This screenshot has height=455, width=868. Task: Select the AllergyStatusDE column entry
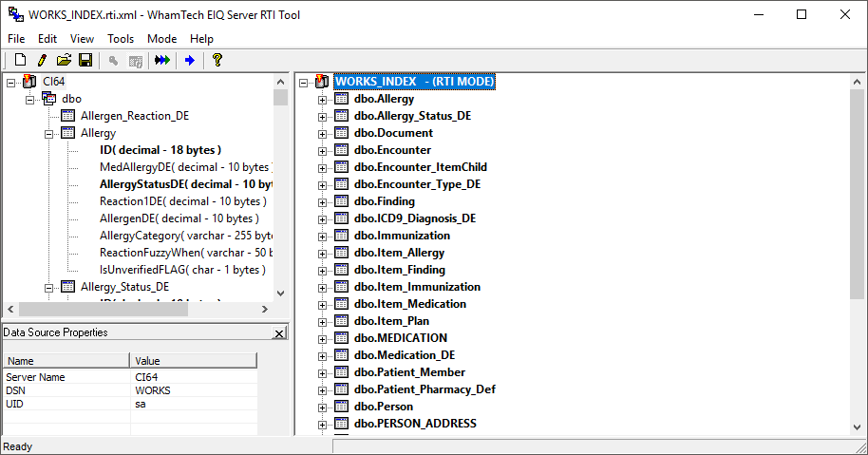[x=185, y=184]
